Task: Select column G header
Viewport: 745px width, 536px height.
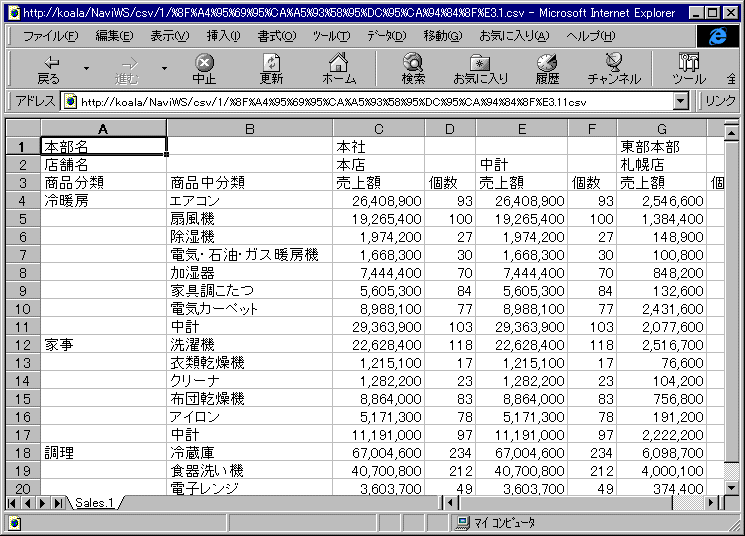Action: tap(662, 129)
